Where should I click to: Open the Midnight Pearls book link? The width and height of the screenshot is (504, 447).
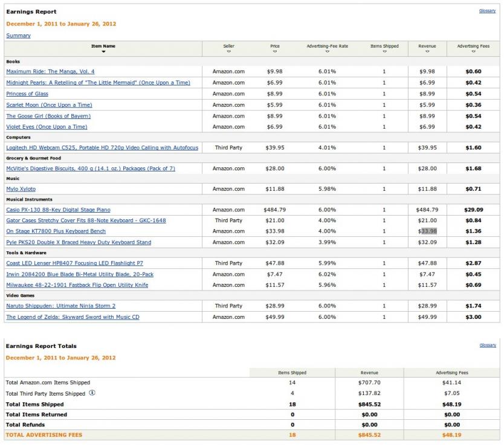98,83
